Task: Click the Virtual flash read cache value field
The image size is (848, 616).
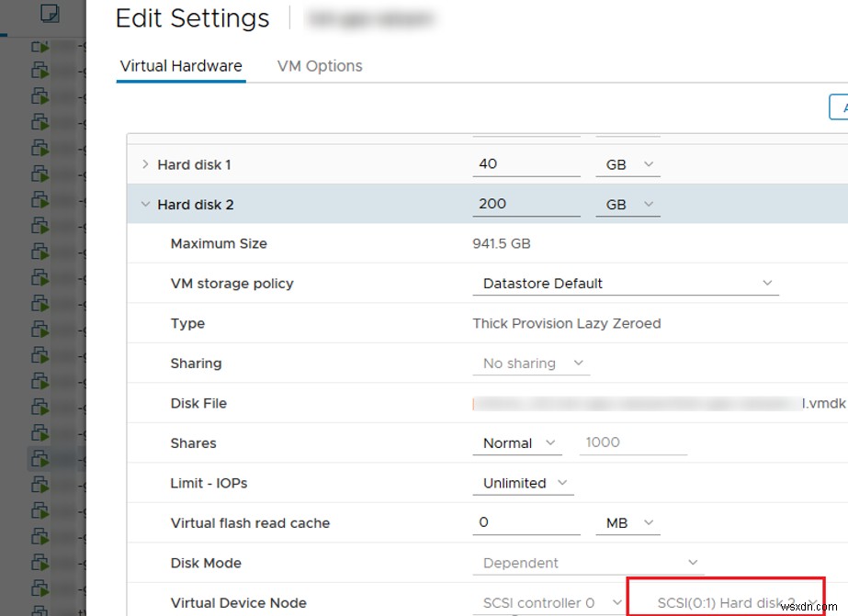Action: (x=526, y=521)
